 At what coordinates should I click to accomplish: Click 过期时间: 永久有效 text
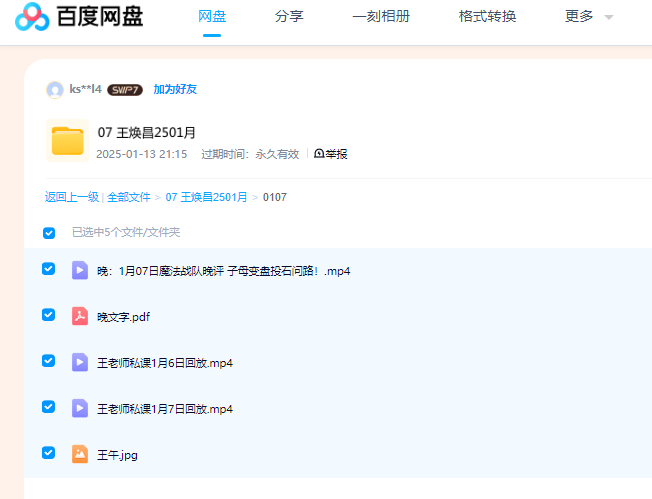pos(250,154)
